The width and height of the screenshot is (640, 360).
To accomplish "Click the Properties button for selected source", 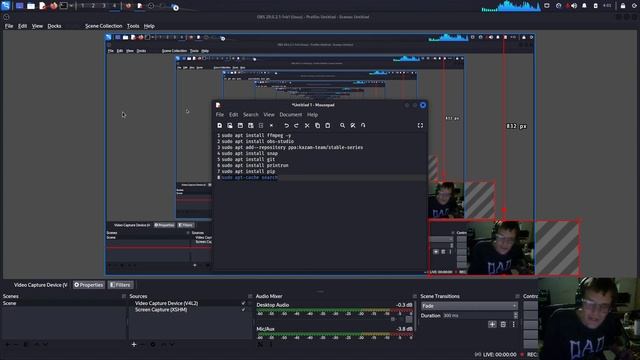I will pyautogui.click(x=89, y=285).
